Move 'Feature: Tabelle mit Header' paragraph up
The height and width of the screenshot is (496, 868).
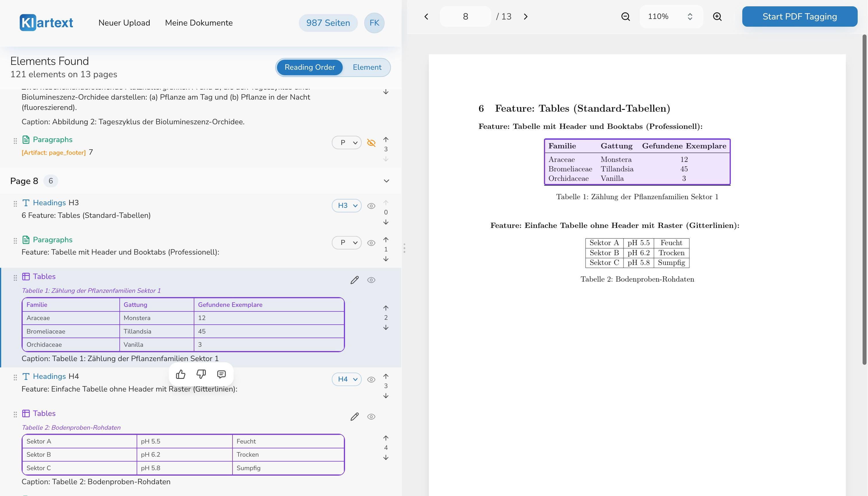385,239
